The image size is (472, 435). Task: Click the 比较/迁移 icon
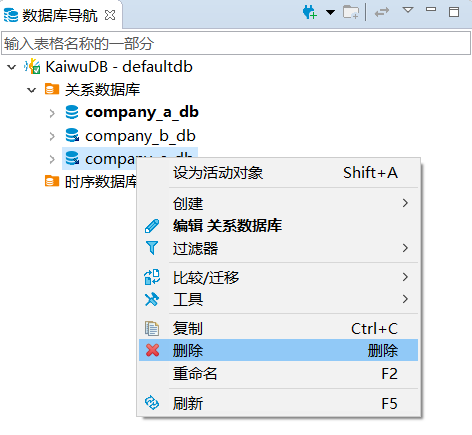pyautogui.click(x=152, y=277)
